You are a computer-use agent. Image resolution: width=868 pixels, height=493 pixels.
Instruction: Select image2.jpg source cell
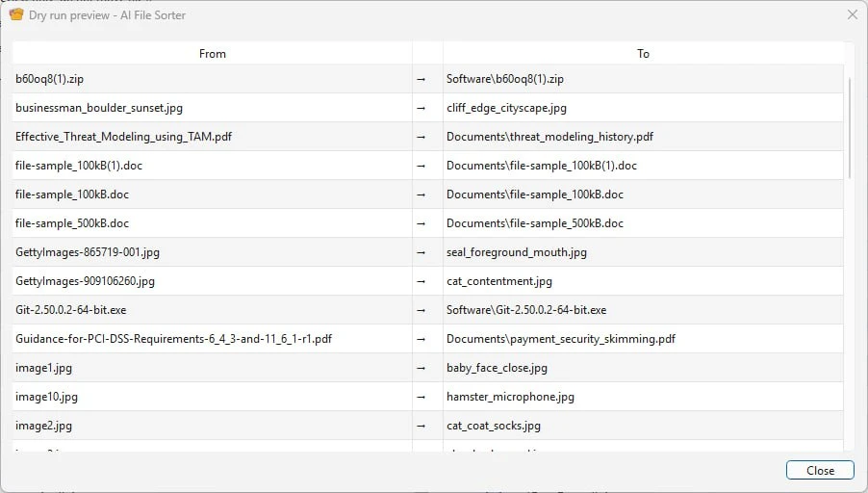pyautogui.click(x=212, y=426)
